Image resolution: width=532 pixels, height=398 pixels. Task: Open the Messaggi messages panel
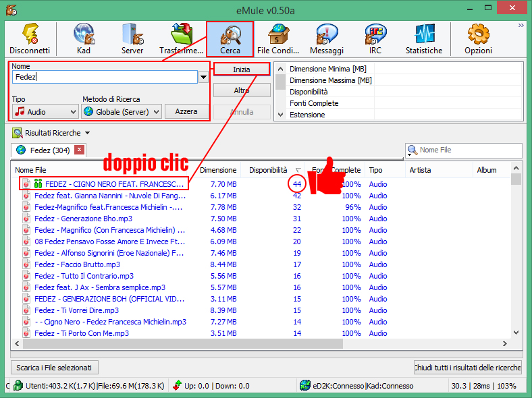tap(327, 38)
